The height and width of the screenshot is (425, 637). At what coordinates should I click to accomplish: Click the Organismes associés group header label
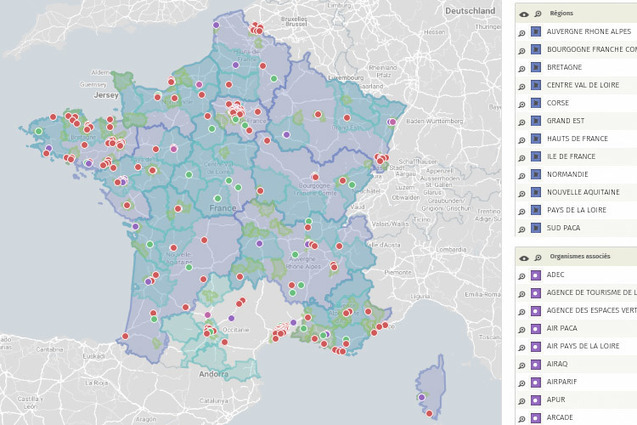click(x=580, y=257)
